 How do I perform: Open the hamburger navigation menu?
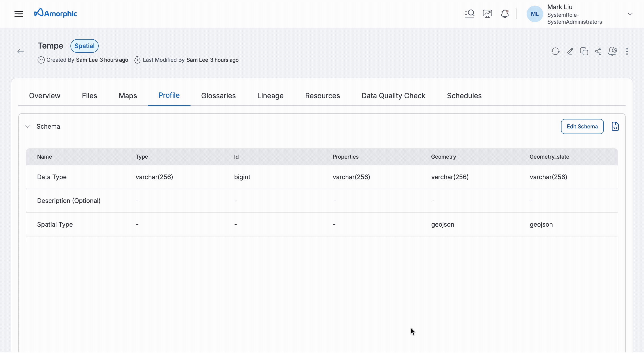pyautogui.click(x=19, y=14)
